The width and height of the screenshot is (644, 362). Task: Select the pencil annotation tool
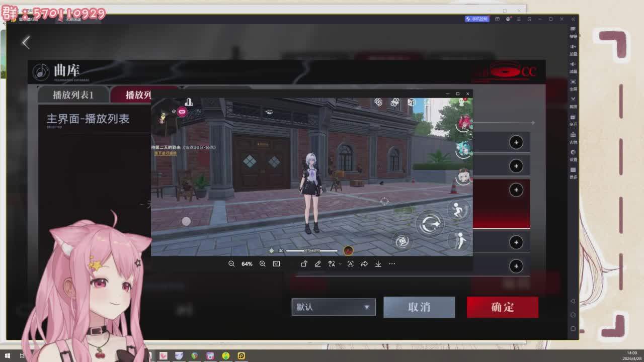318,263
